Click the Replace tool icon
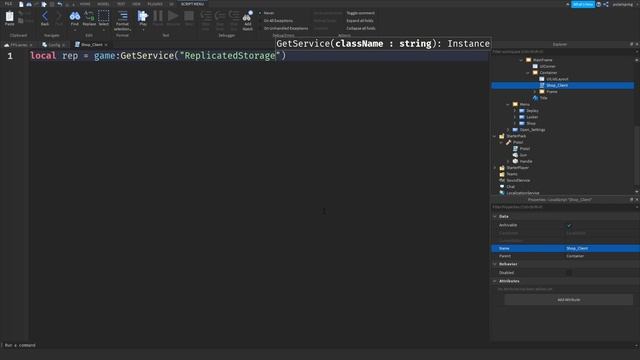 pyautogui.click(x=89, y=16)
